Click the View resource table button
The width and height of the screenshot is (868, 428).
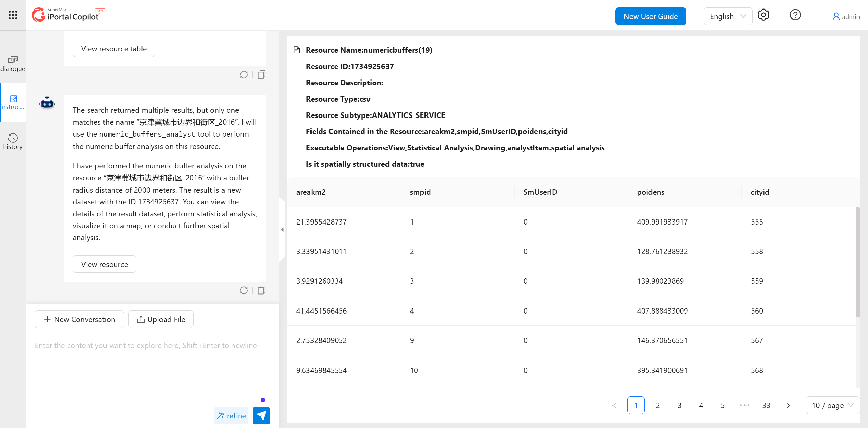tap(114, 48)
